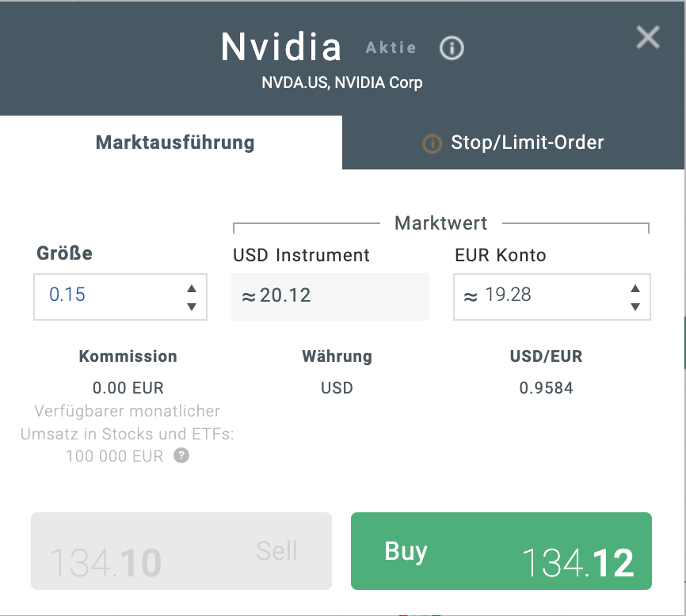The height and width of the screenshot is (616, 686).
Task: Click the down arrow to decrease Größe
Action: 192,306
